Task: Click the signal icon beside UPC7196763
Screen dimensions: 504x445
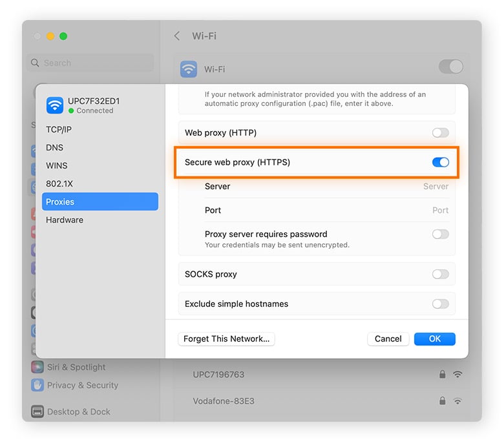Action: click(457, 375)
